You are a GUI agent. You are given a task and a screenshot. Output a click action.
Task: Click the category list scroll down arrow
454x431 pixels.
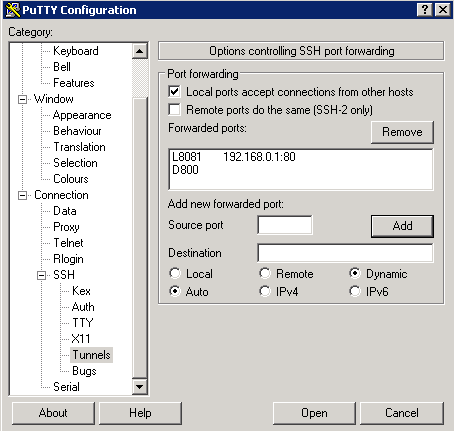[x=140, y=387]
